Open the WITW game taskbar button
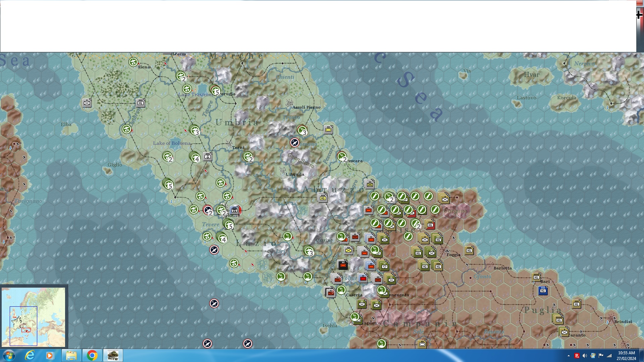This screenshot has height=362, width=644. (113, 355)
